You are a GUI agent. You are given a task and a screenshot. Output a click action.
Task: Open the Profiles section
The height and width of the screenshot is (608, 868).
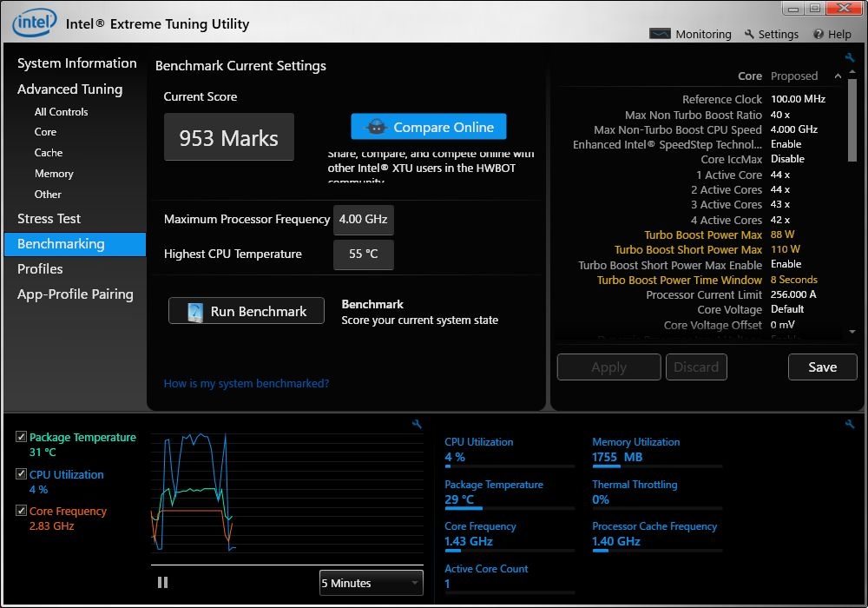(40, 269)
